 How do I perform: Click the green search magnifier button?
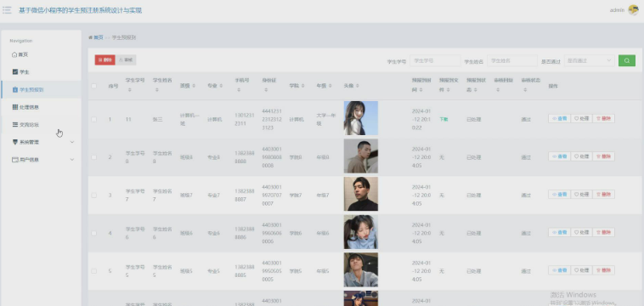[627, 60]
